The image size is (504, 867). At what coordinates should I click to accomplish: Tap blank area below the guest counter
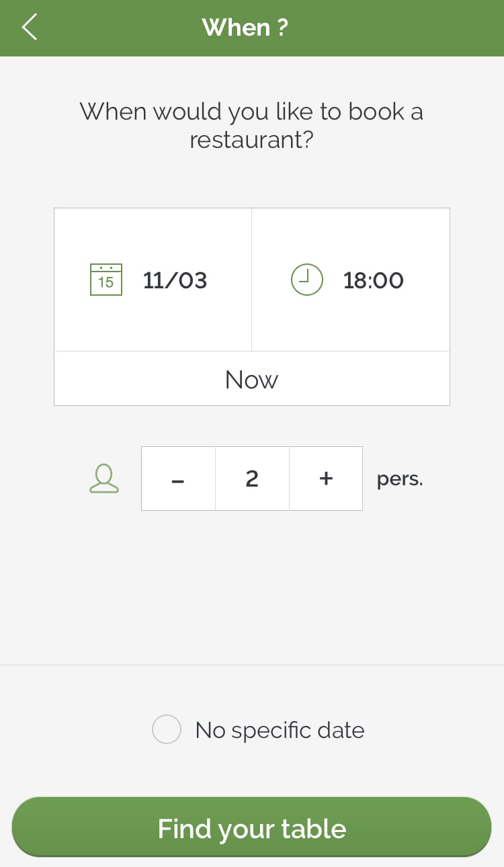252,585
